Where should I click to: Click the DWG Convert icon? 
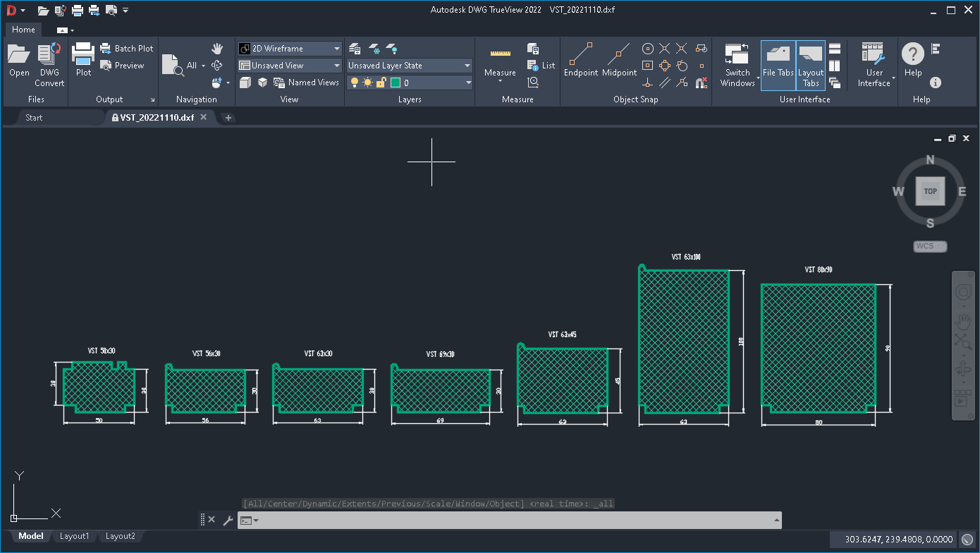[x=49, y=55]
